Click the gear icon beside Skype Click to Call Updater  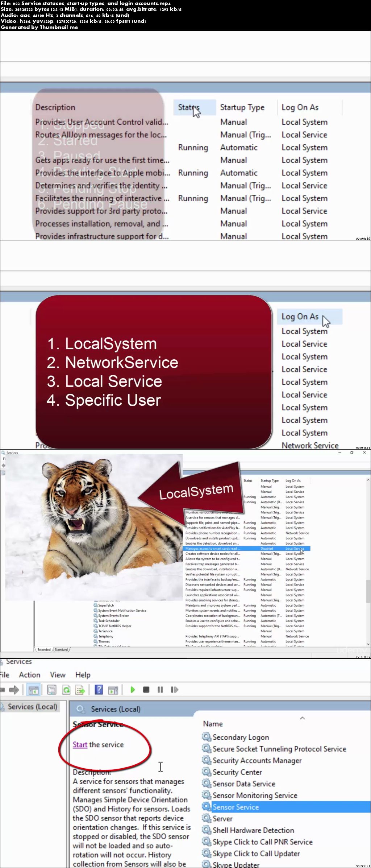pyautogui.click(x=207, y=853)
